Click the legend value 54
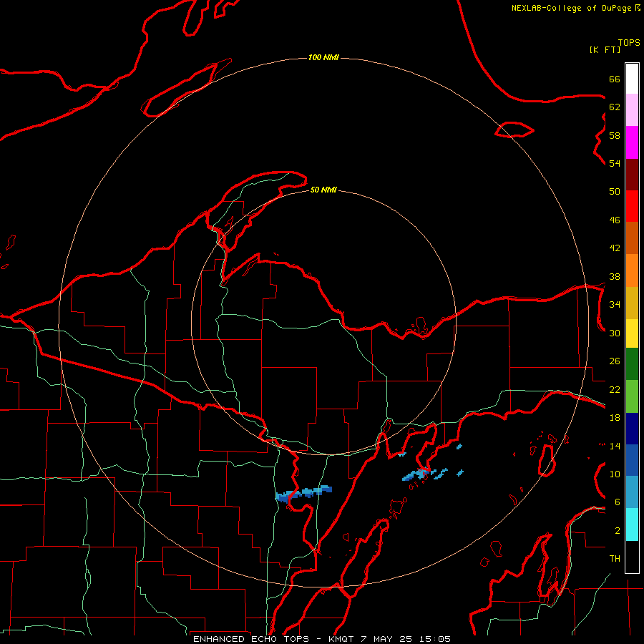The height and width of the screenshot is (644, 644). (615, 163)
